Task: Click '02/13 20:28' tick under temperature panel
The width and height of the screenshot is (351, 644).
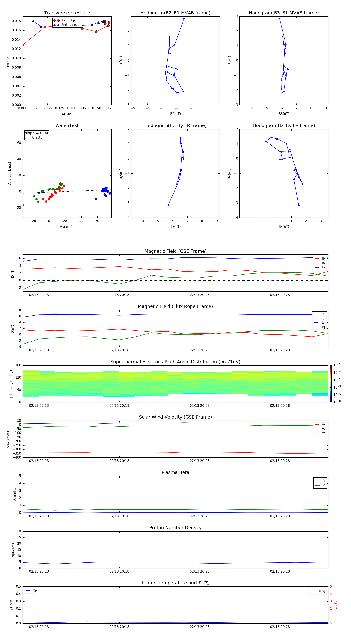Action: pyautogui.click(x=280, y=627)
